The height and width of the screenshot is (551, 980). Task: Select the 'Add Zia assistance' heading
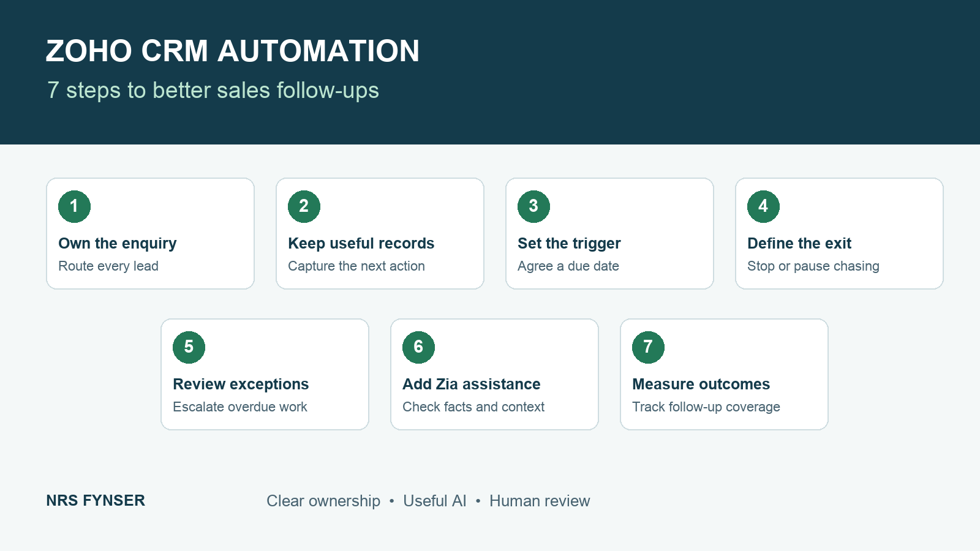472,384
